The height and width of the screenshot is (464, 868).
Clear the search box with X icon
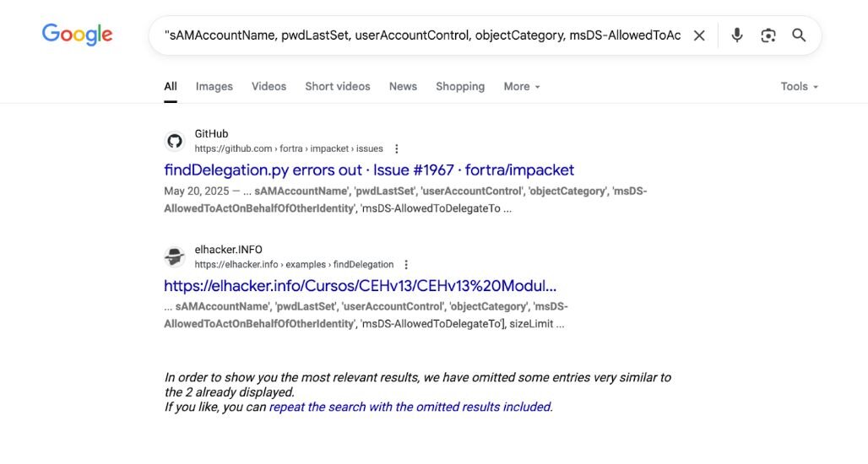pos(699,35)
